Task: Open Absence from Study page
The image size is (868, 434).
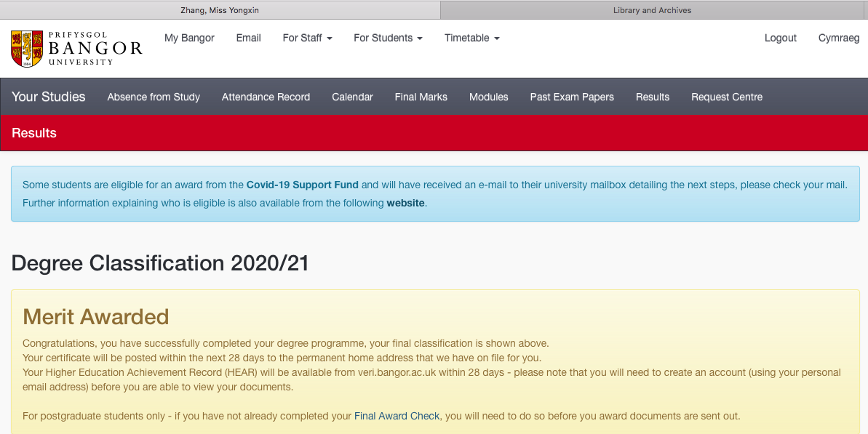Action: tap(154, 97)
